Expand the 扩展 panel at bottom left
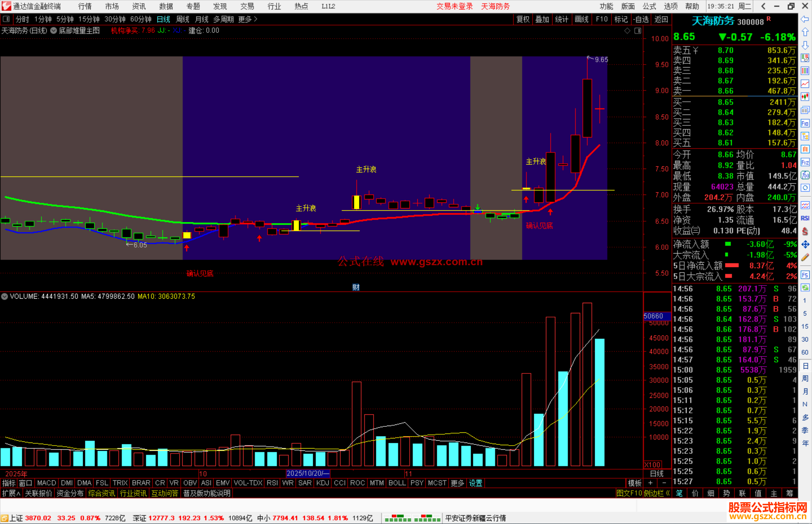The width and height of the screenshot is (812, 524). click(11, 493)
